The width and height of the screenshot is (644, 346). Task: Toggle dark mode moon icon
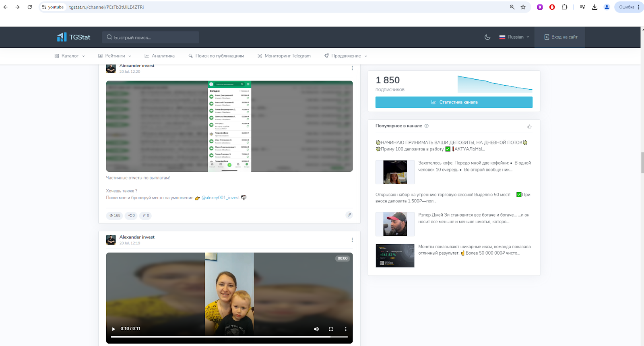(487, 37)
